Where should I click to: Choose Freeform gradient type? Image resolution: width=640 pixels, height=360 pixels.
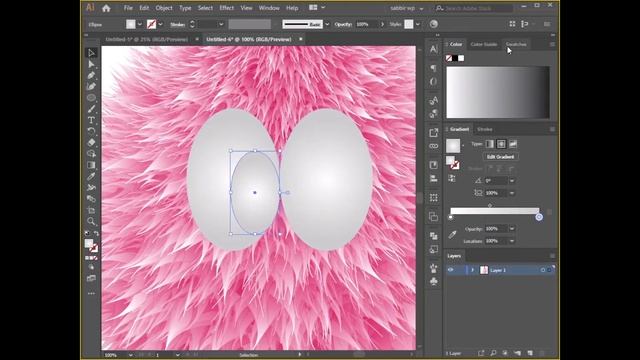coord(513,144)
